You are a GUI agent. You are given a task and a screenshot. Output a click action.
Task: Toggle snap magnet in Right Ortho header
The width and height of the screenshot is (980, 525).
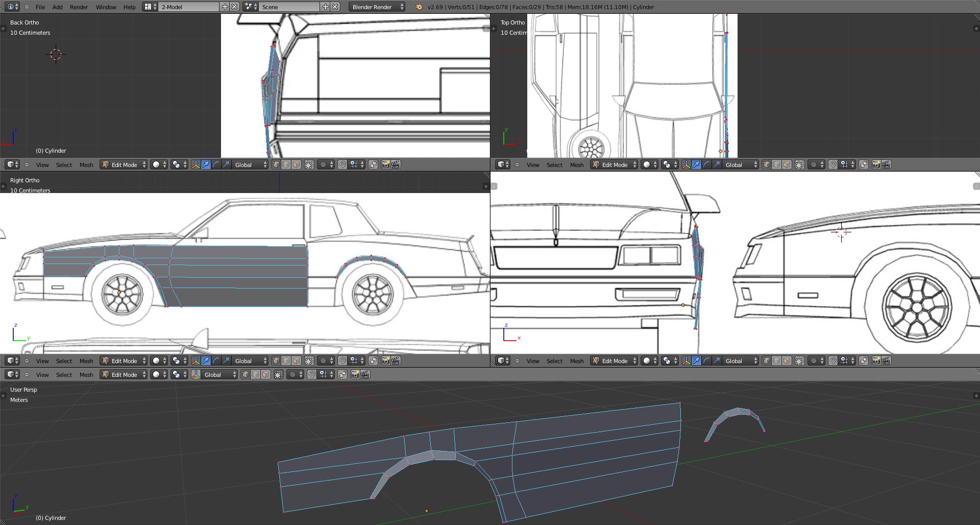[x=342, y=361]
